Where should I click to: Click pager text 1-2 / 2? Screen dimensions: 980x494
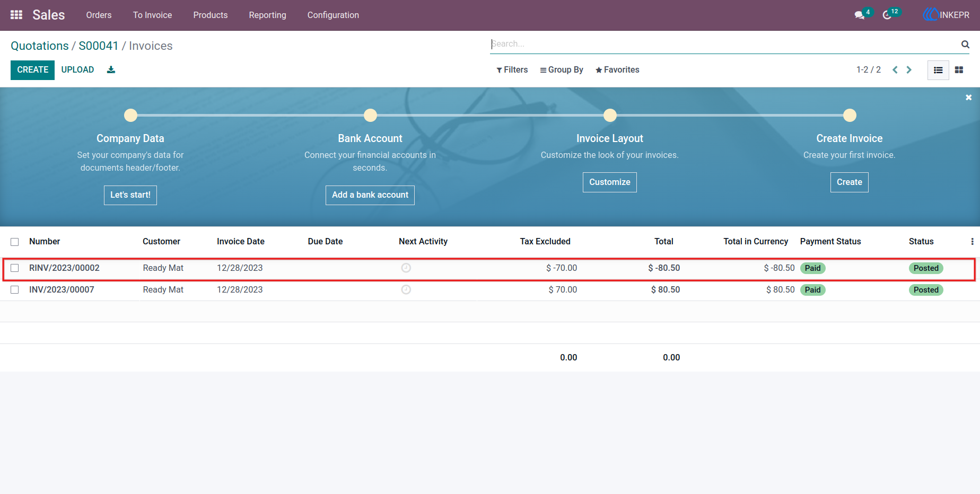tap(869, 70)
